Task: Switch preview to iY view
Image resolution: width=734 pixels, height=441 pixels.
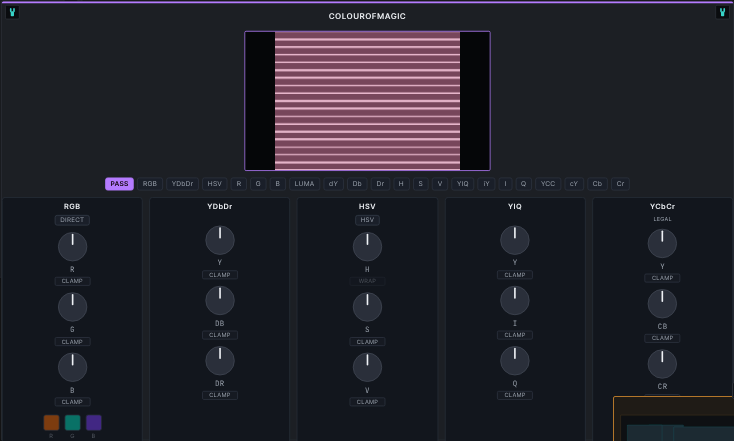Action: coord(486,184)
